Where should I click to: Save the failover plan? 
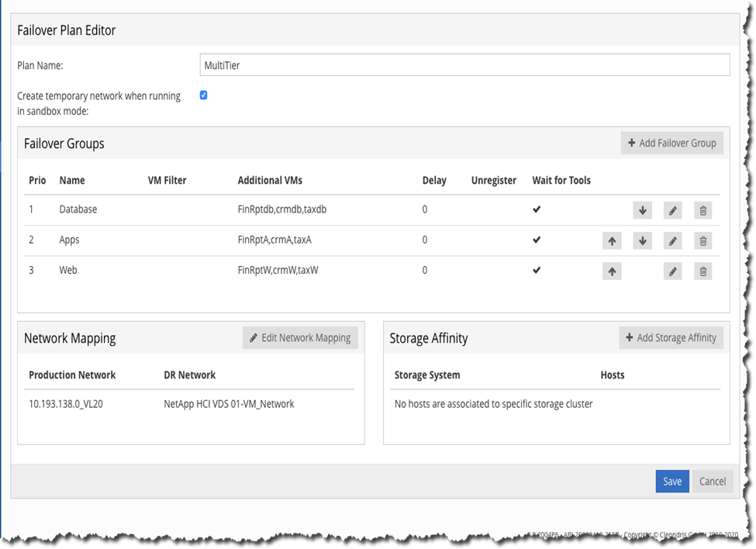pyautogui.click(x=671, y=482)
